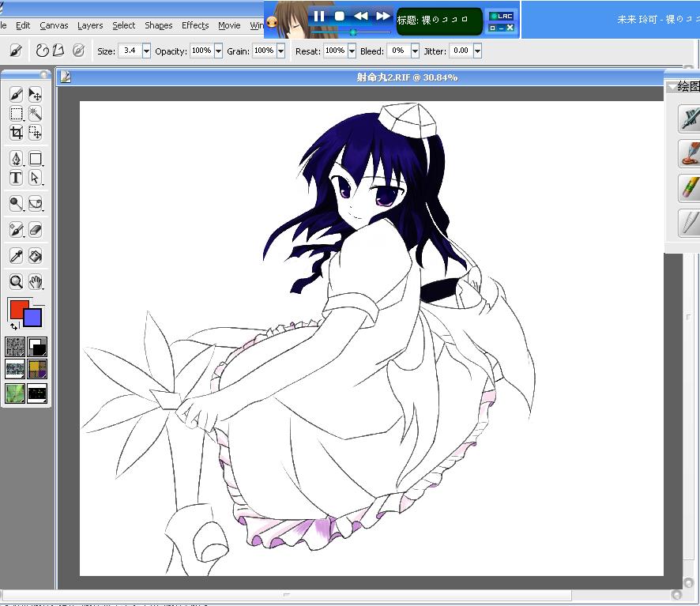Select the red main color swatch
This screenshot has height=606, width=700.
(18, 309)
